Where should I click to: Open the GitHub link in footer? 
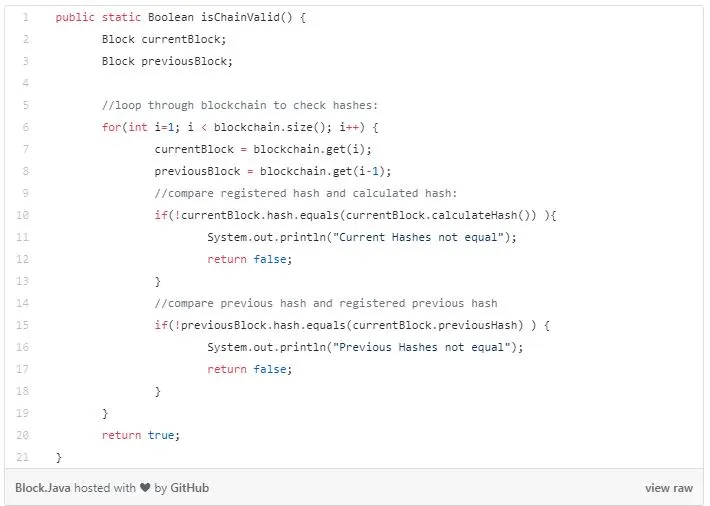coord(189,488)
